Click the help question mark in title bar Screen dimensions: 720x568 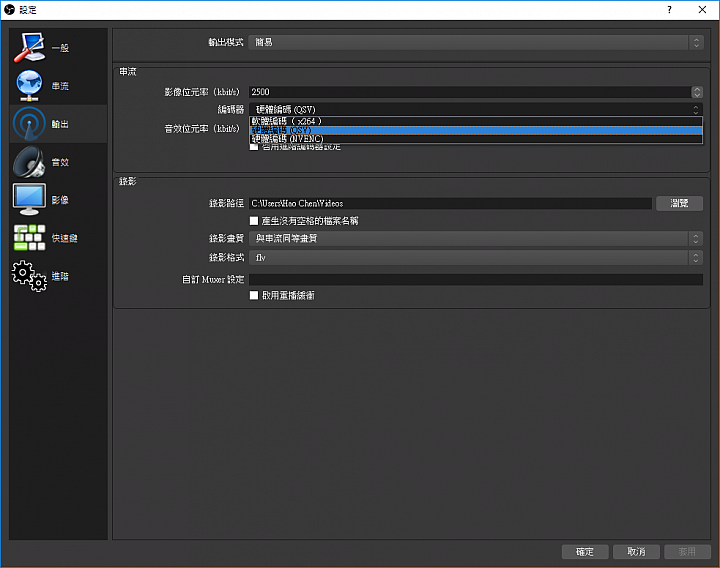point(669,10)
